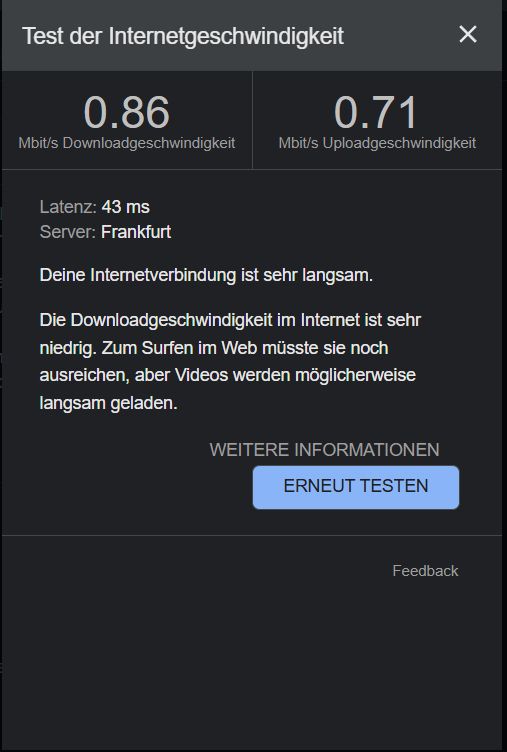Click the divider between download and upload panels
This screenshot has width=507, height=752.
coord(252,120)
